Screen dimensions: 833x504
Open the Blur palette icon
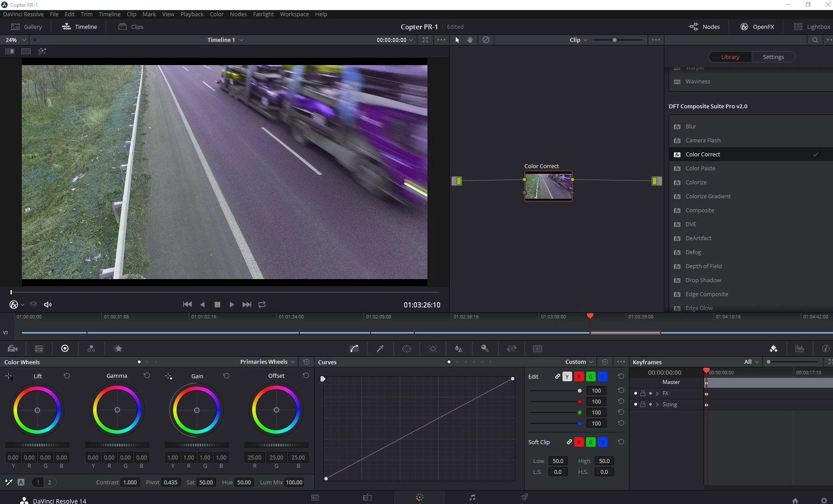pos(458,349)
